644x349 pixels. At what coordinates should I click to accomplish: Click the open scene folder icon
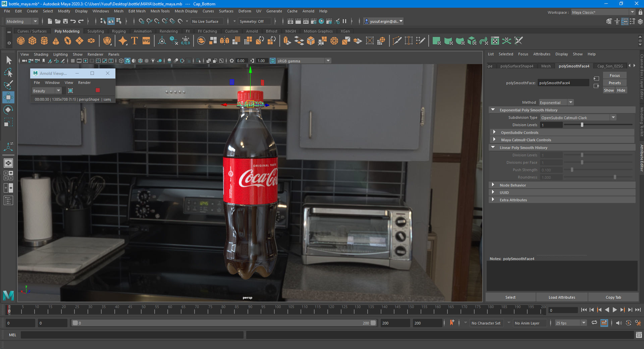[x=58, y=21]
